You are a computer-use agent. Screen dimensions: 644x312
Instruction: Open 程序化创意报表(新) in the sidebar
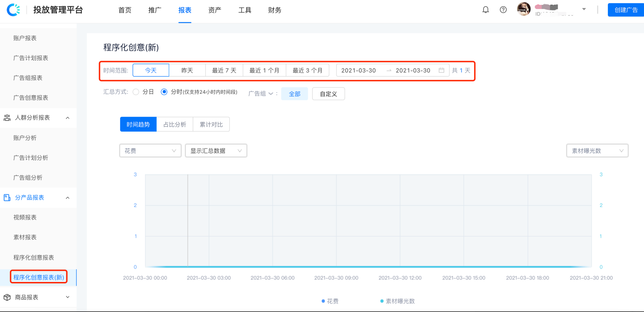[x=38, y=277]
